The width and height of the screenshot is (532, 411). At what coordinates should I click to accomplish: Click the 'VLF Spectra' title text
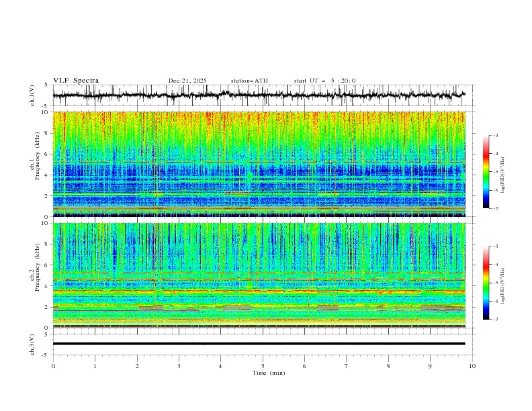[76, 81]
